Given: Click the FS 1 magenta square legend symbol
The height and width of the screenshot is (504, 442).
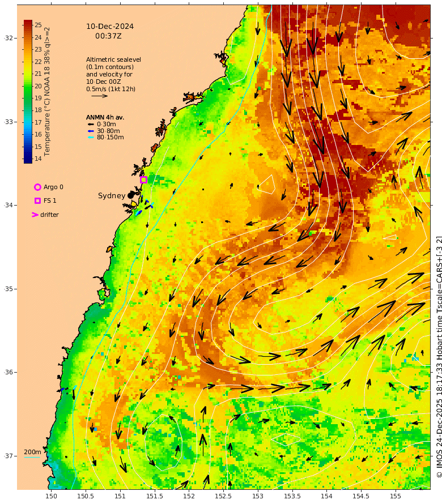Looking at the screenshot, I should click(37, 200).
